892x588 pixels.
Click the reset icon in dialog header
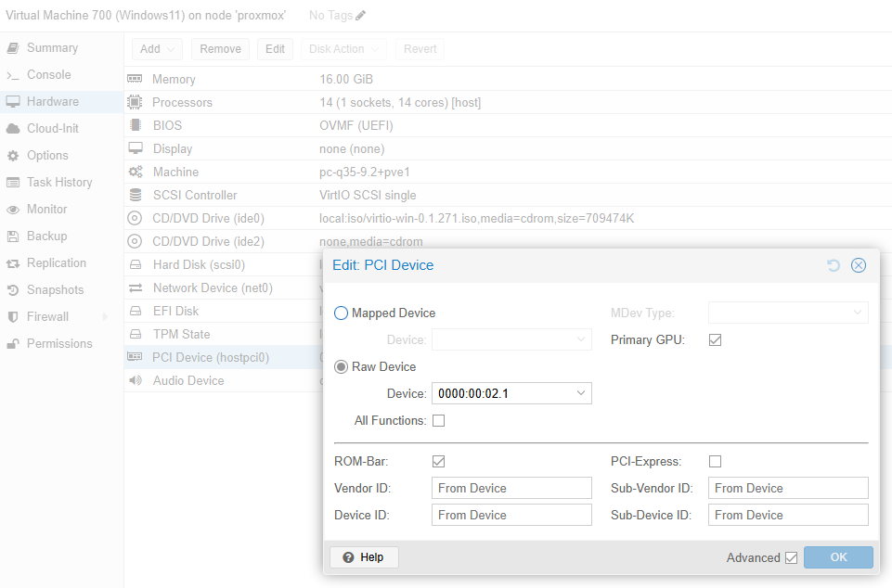click(x=834, y=265)
